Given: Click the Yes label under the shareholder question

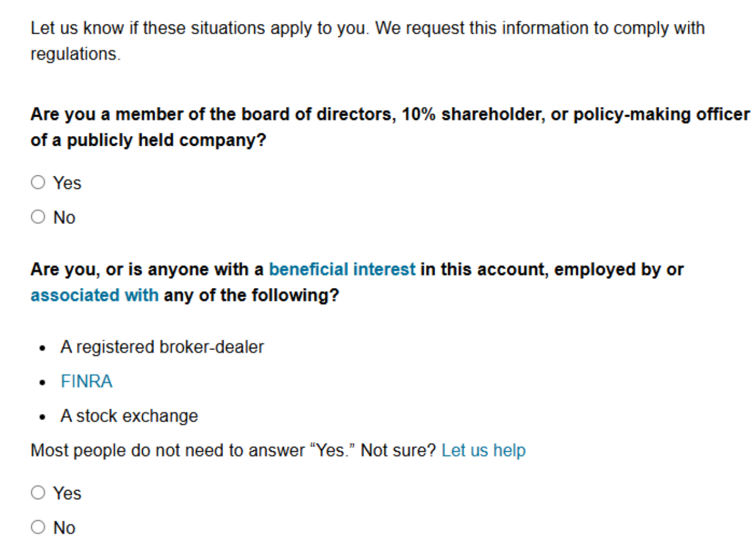Looking at the screenshot, I should pos(67,183).
